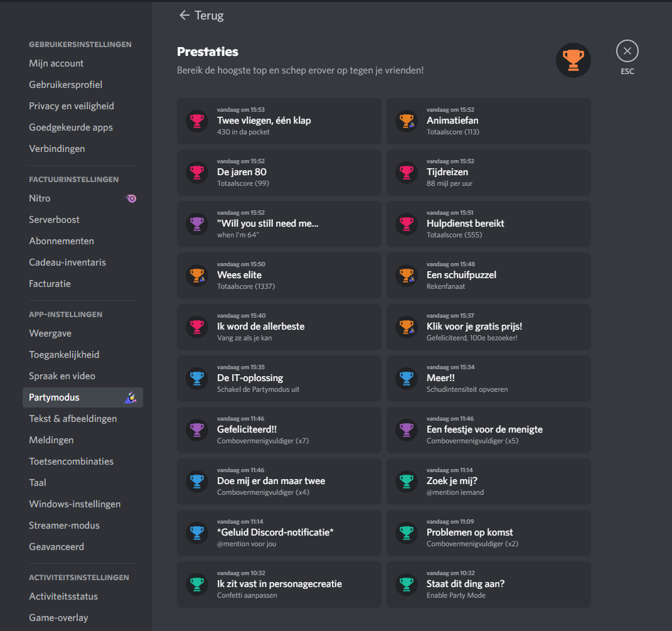The height and width of the screenshot is (631, 672).
Task: Select the Tijdreizen achievement card
Action: (x=488, y=172)
